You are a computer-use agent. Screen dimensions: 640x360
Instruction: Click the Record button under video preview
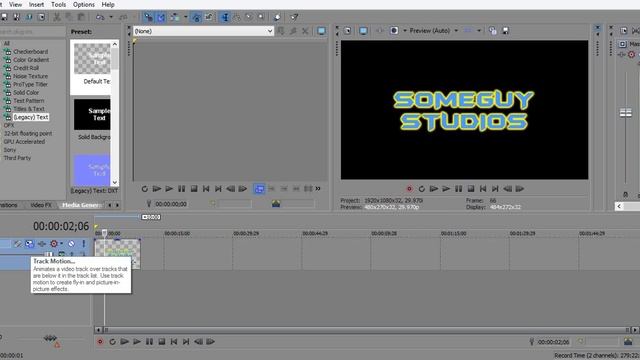[x=409, y=189]
